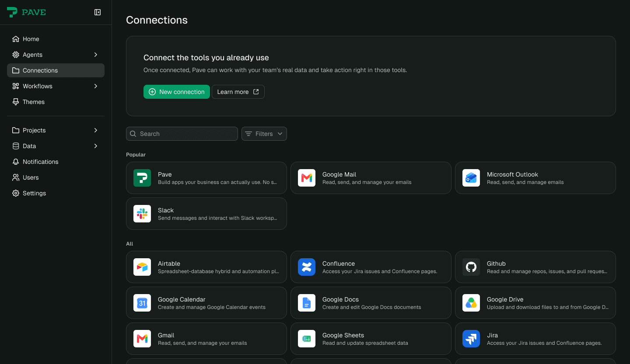Click the Slack logo icon
The image size is (630, 364).
(142, 214)
